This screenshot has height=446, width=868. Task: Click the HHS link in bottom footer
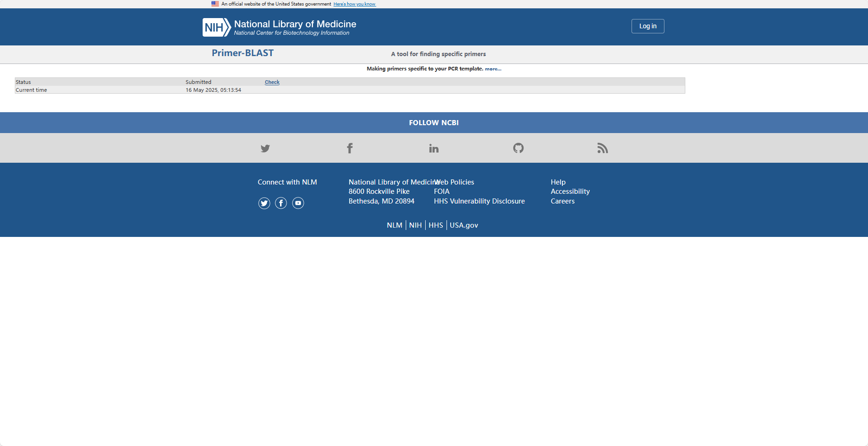tap(436, 225)
